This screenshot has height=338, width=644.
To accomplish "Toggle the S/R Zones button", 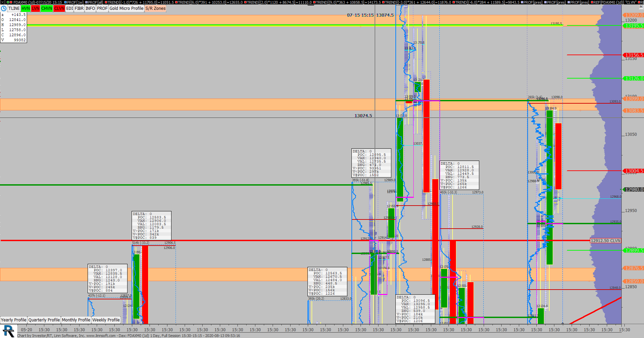I will tap(156, 8).
